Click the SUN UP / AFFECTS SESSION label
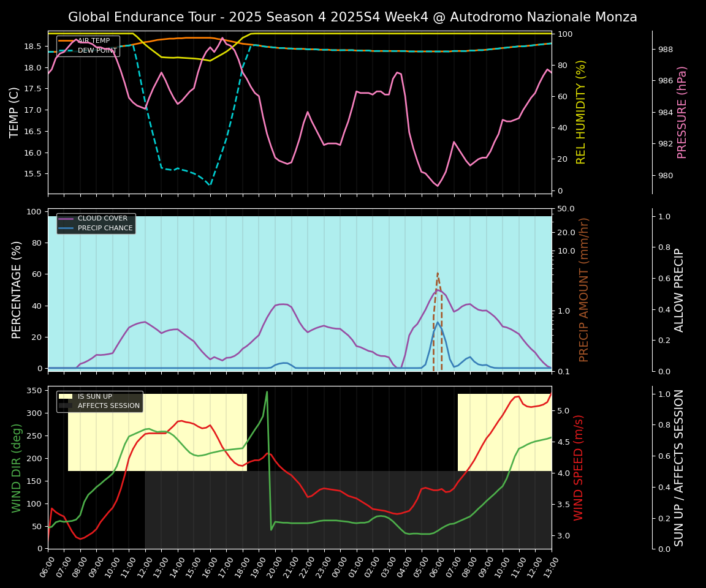The height and width of the screenshot is (588, 706). point(679,467)
